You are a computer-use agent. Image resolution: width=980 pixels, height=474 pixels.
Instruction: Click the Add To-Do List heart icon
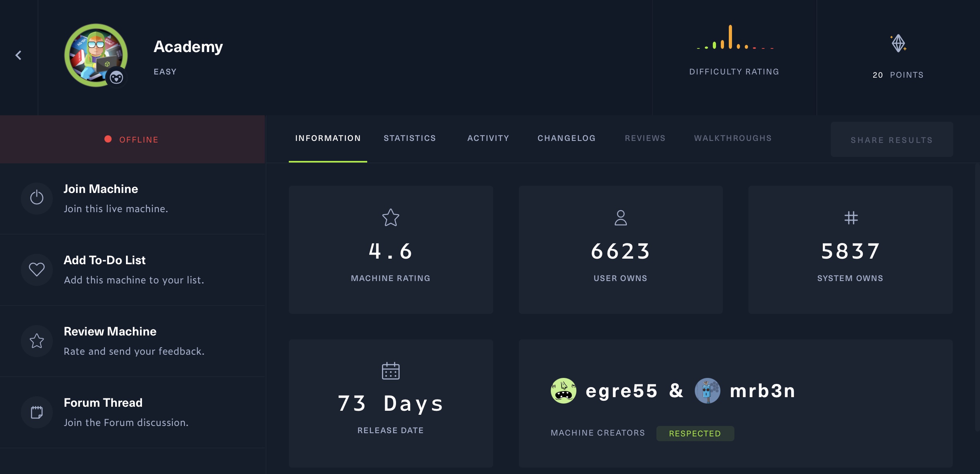click(37, 269)
